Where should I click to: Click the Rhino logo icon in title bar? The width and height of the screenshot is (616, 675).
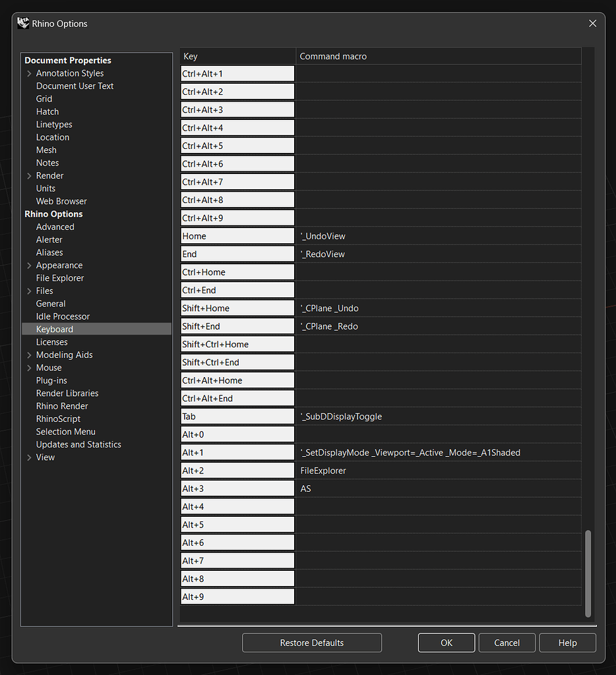(23, 23)
